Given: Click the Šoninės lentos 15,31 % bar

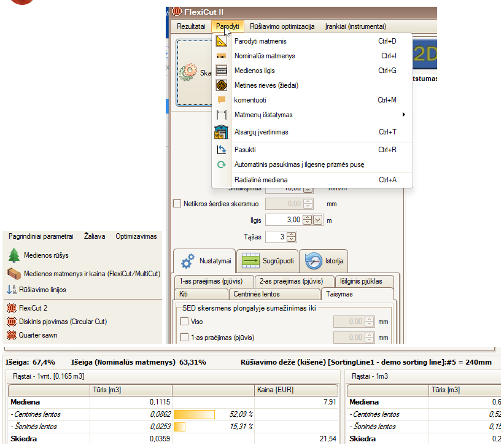Looking at the screenshot, I should click(x=179, y=427).
